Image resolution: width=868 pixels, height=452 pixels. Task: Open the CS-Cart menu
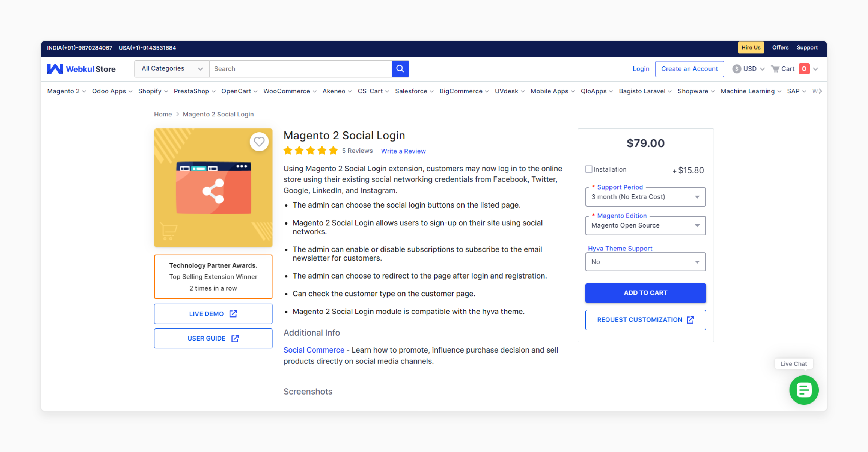(374, 91)
